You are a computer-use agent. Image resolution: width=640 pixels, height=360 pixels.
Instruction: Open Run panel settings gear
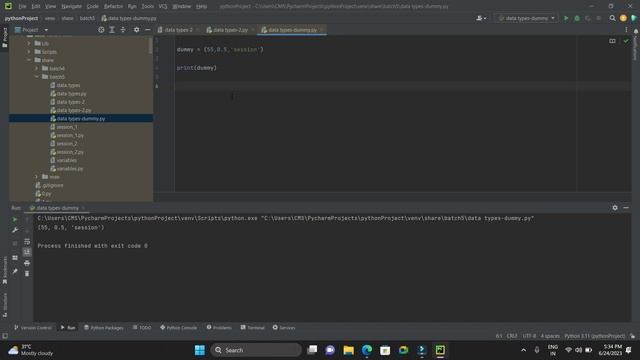click(615, 208)
